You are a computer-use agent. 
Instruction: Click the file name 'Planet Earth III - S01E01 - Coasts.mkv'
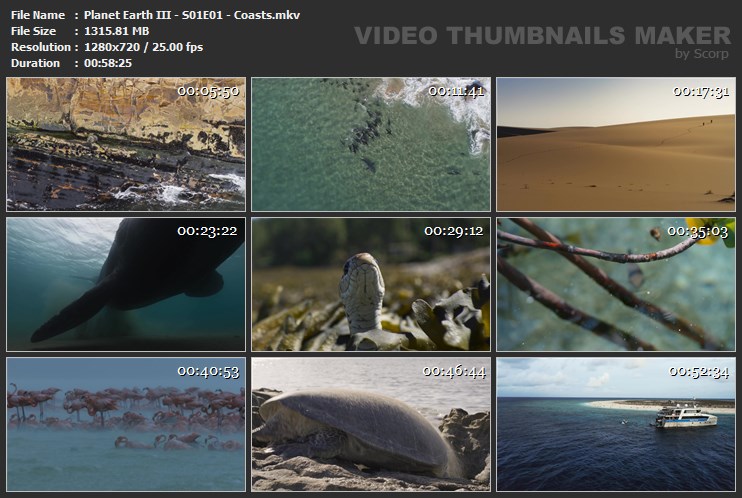[x=192, y=15]
